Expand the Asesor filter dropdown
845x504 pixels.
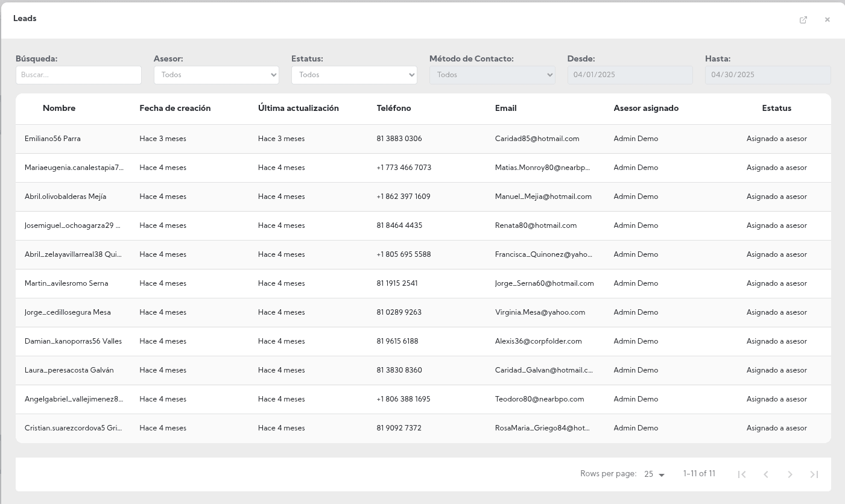(x=216, y=75)
